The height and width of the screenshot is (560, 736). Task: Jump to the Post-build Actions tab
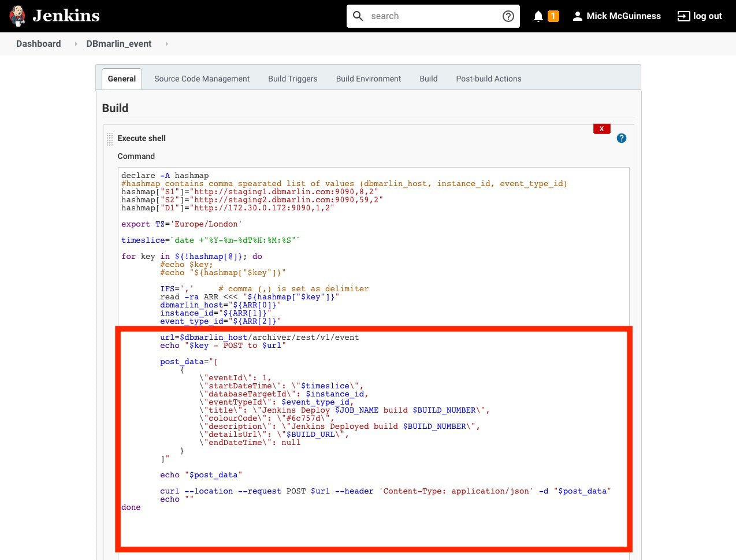pos(488,79)
